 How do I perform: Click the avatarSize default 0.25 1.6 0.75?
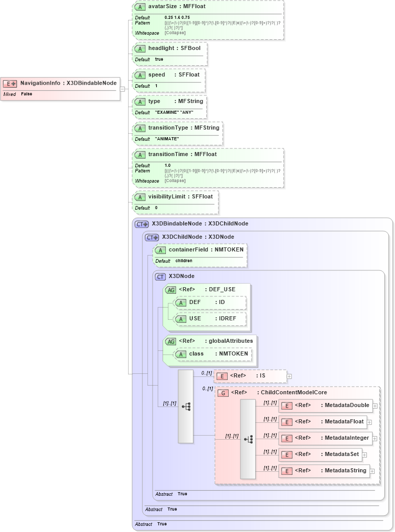177,17
